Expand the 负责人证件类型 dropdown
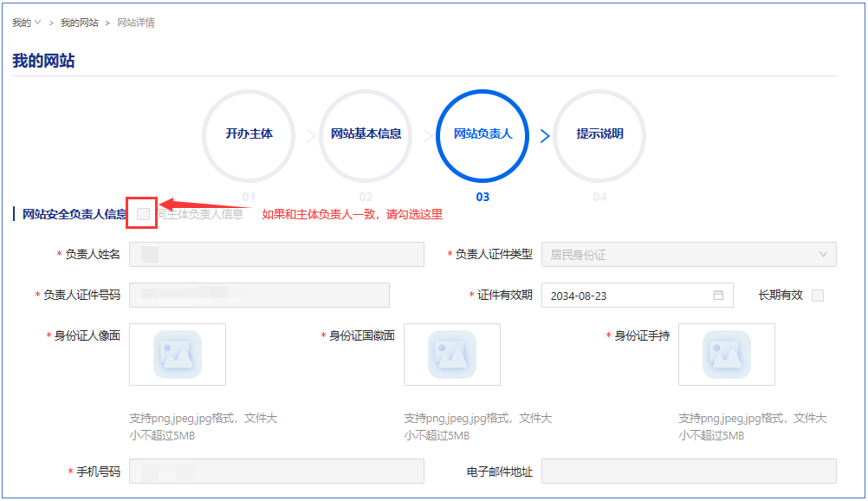The width and height of the screenshot is (868, 501). [689, 254]
